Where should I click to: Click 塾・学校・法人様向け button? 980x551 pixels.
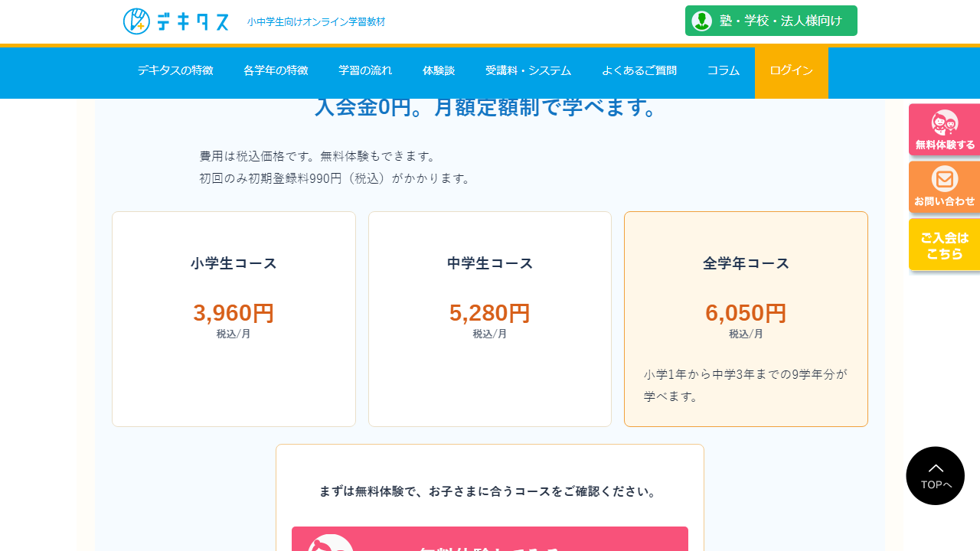coord(771,21)
